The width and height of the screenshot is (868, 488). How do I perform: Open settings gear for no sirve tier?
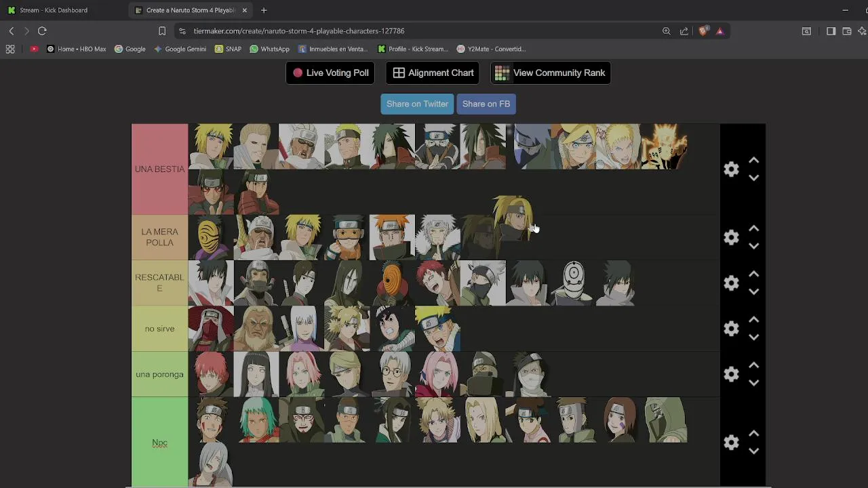coord(731,328)
